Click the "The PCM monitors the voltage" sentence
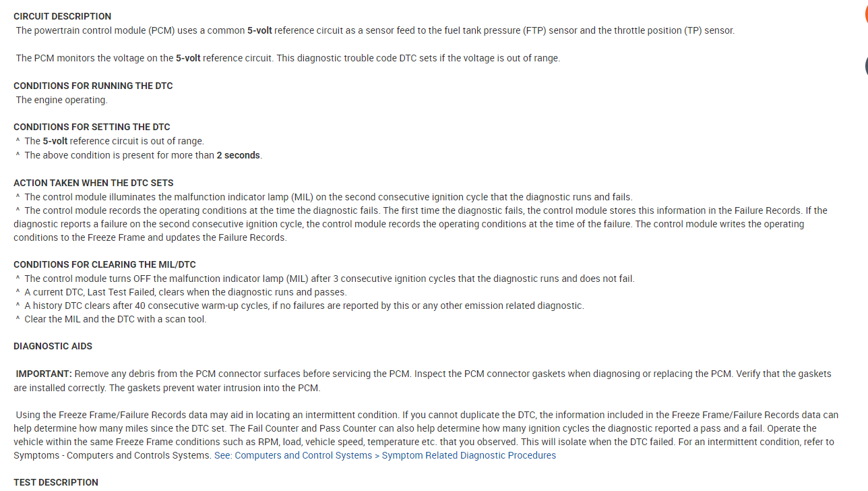The height and width of the screenshot is (491, 868). click(288, 58)
